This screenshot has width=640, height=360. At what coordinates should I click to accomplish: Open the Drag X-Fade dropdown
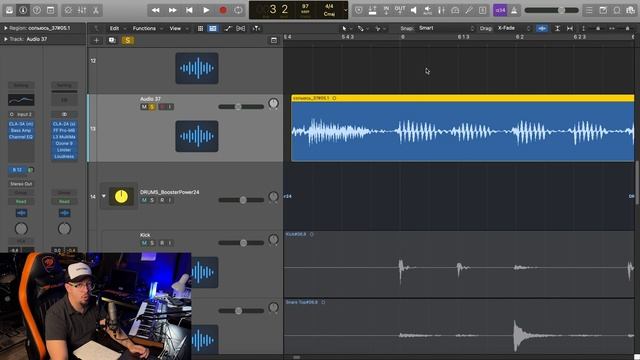pyautogui.click(x=514, y=28)
